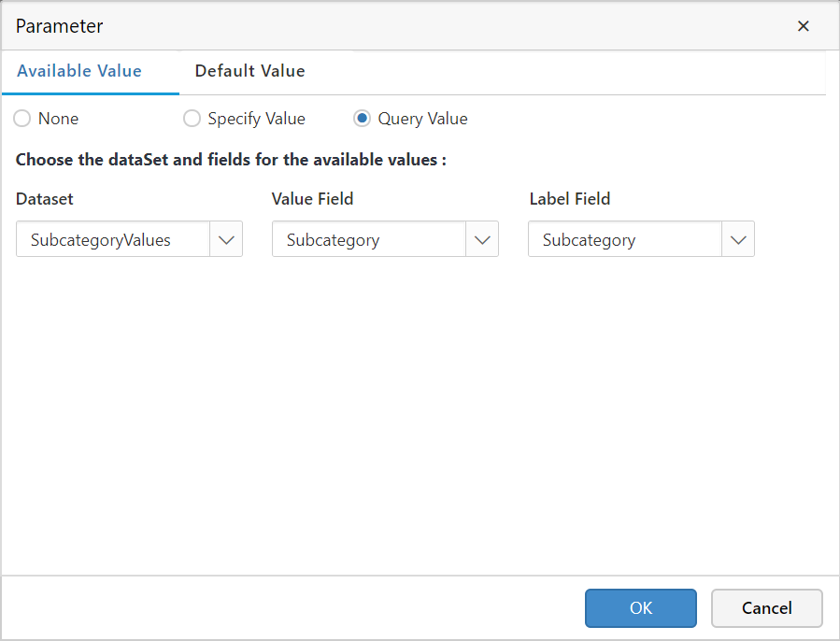This screenshot has width=840, height=641.
Task: Open the Available Value tab
Action: (x=79, y=71)
